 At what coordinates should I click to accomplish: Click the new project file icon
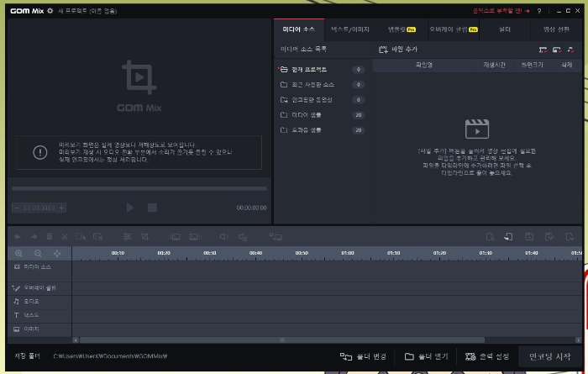pyautogui.click(x=490, y=237)
